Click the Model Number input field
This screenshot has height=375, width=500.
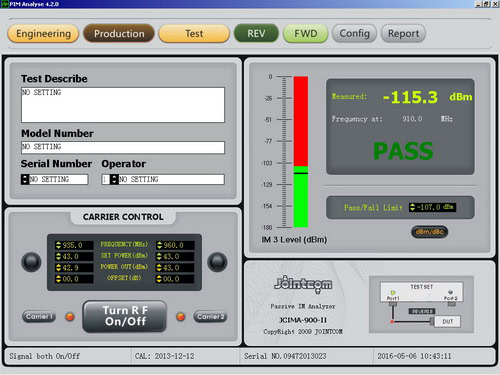click(123, 147)
